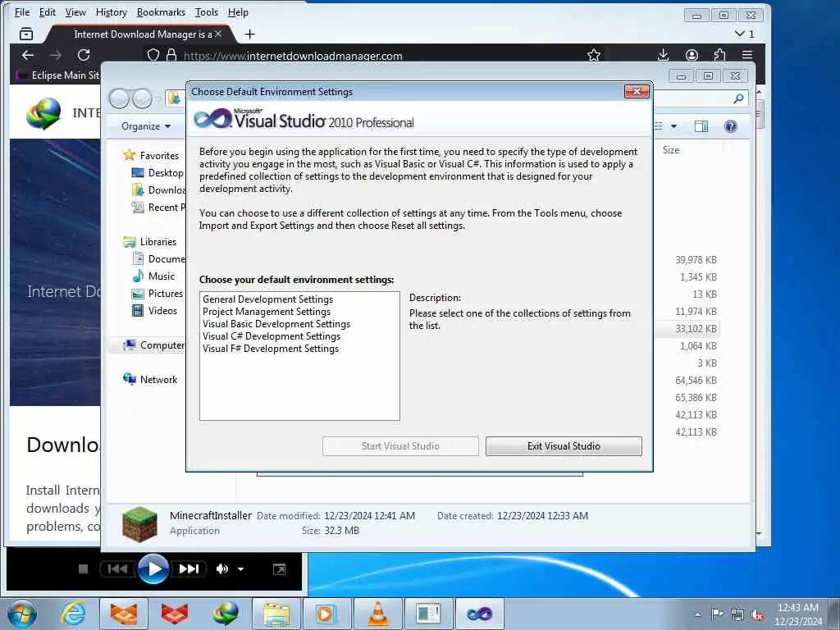Open VLC media player from taskbar
The height and width of the screenshot is (630, 840).
pos(377,614)
